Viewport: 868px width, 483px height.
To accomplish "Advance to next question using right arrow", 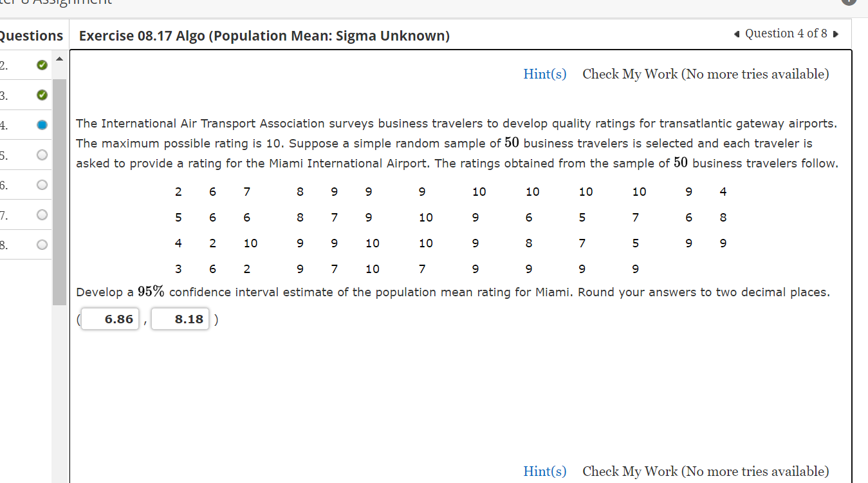I will click(x=835, y=34).
